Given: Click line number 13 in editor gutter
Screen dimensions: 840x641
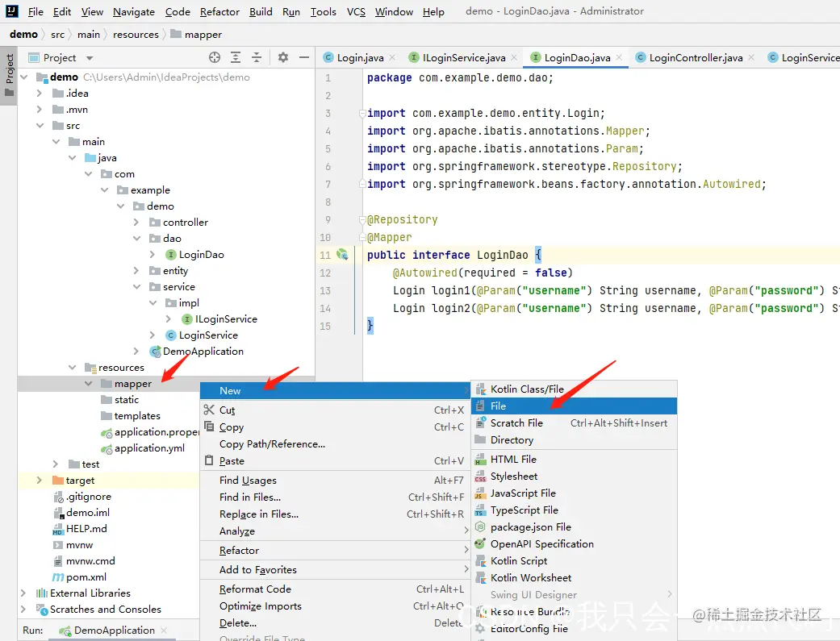Looking at the screenshot, I should [325, 291].
